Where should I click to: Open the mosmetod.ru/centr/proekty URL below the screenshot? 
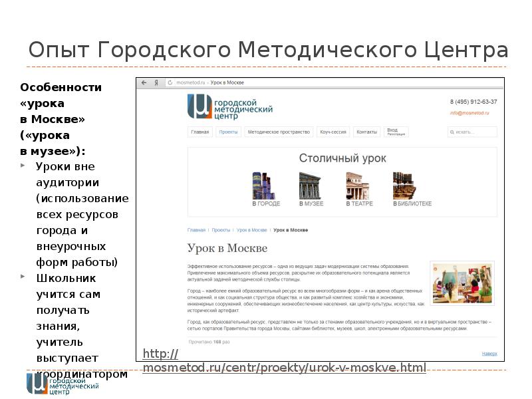point(284,368)
